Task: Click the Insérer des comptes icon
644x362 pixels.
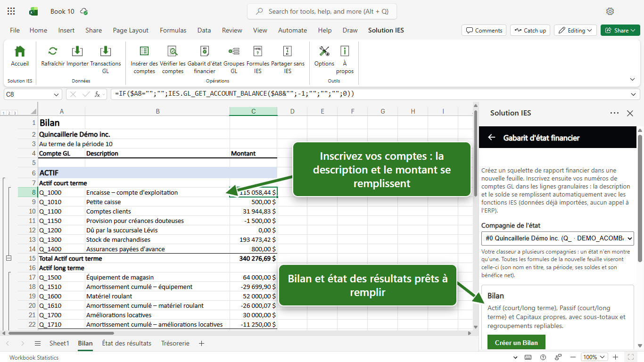Action: pos(144,51)
